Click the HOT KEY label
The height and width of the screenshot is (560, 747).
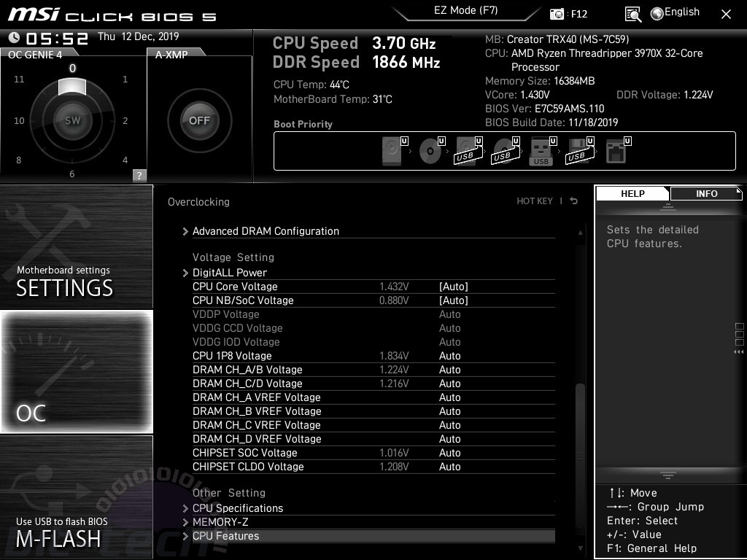click(535, 201)
